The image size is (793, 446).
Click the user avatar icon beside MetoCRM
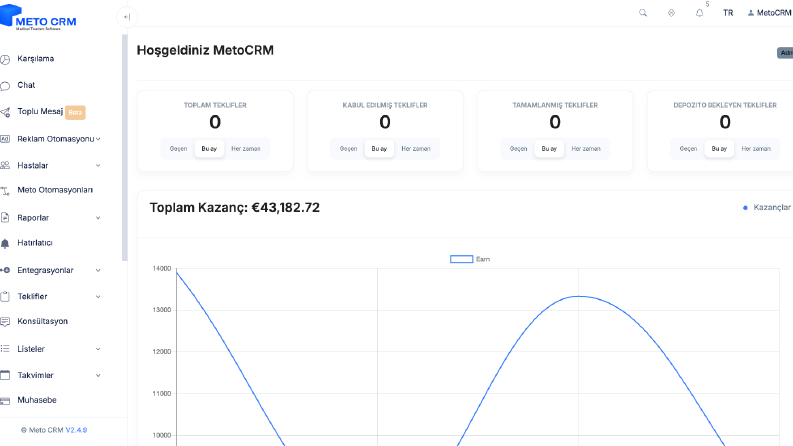click(751, 13)
